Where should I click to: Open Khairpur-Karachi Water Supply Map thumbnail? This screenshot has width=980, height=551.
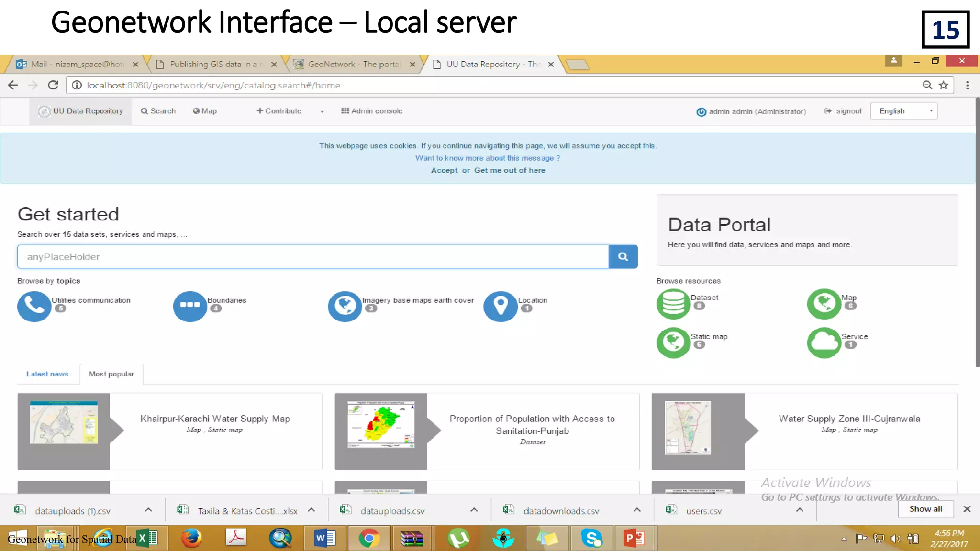[x=64, y=422]
